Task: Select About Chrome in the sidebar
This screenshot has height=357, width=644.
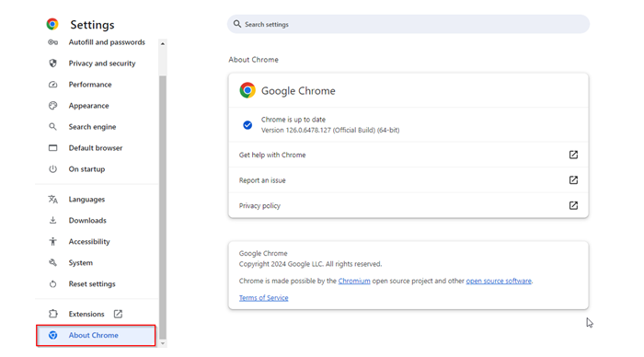Action: 96,335
